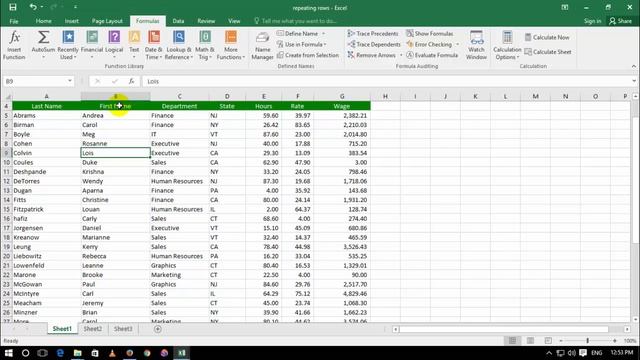640x360 pixels.
Task: Open AutoSum in Function Library
Action: (43, 45)
